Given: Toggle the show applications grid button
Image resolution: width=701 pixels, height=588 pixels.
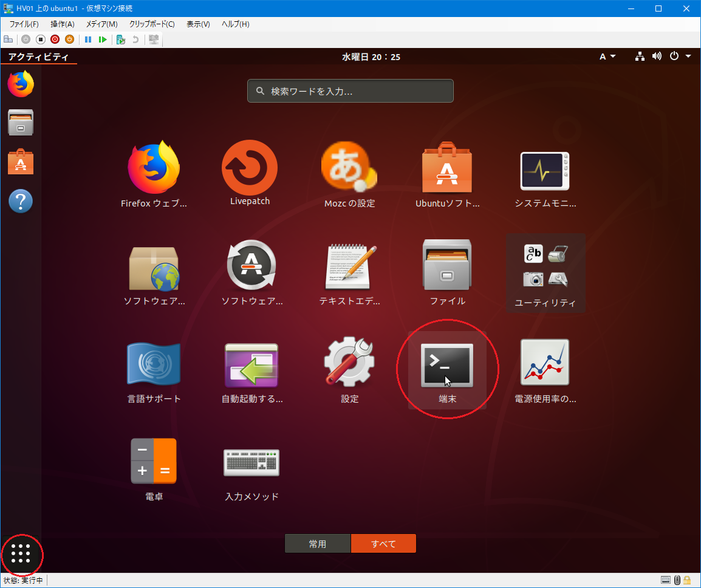Looking at the screenshot, I should (21, 553).
